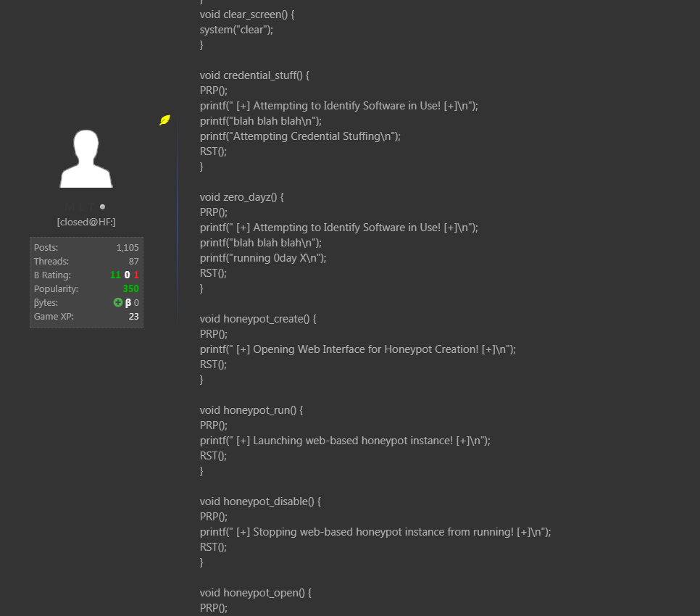This screenshot has height=616, width=700.
Task: Click the void honeypot_disable() code line
Action: click(x=259, y=501)
